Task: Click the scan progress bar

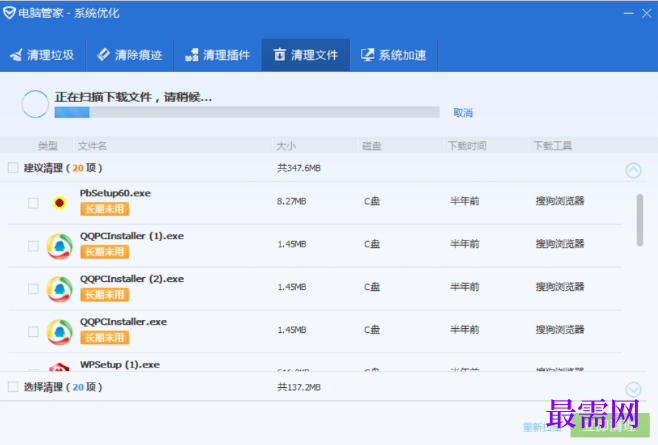Action: [x=247, y=112]
